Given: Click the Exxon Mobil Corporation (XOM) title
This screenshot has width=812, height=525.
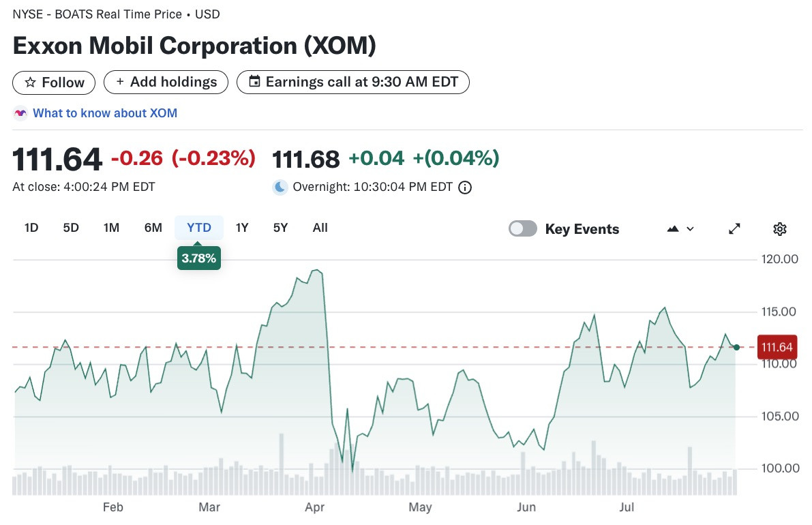Looking at the screenshot, I should click(x=194, y=46).
